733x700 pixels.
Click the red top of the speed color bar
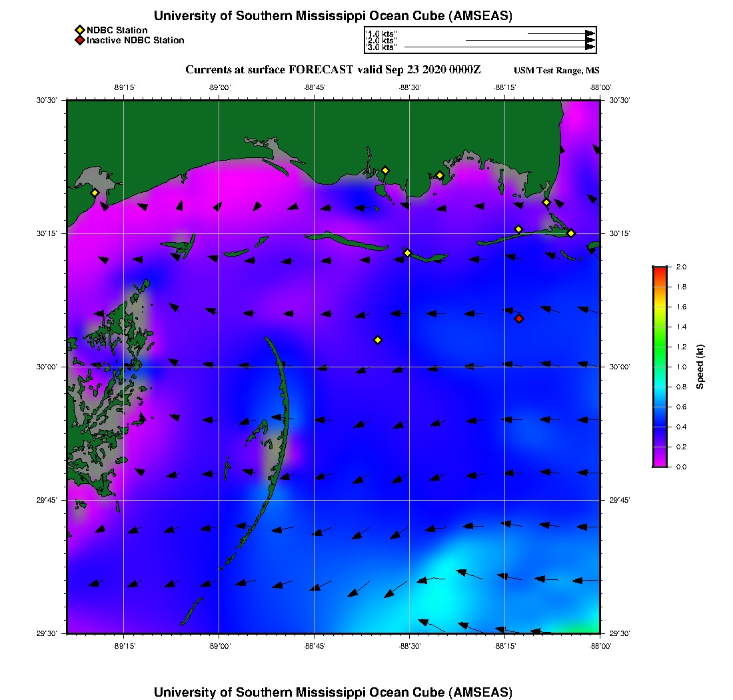[660, 269]
